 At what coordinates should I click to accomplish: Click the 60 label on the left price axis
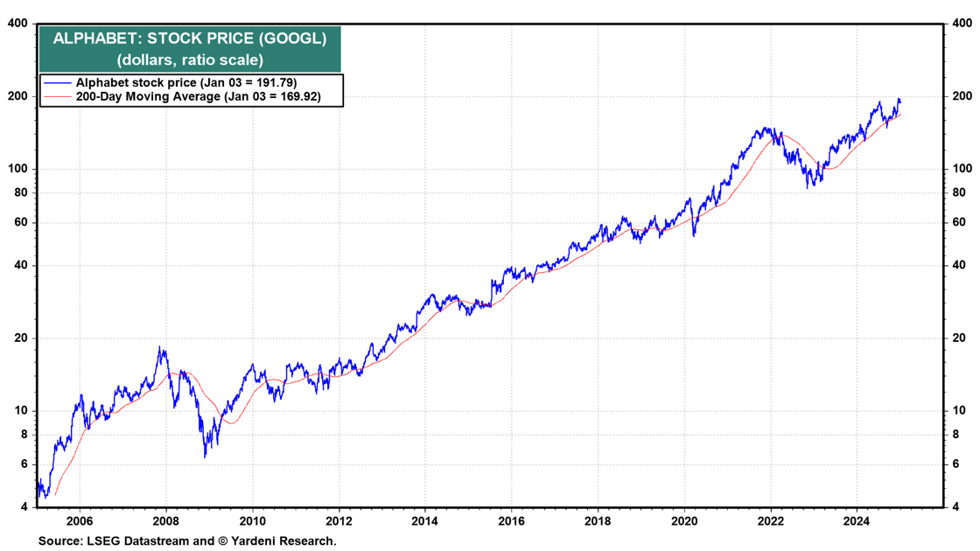21,222
